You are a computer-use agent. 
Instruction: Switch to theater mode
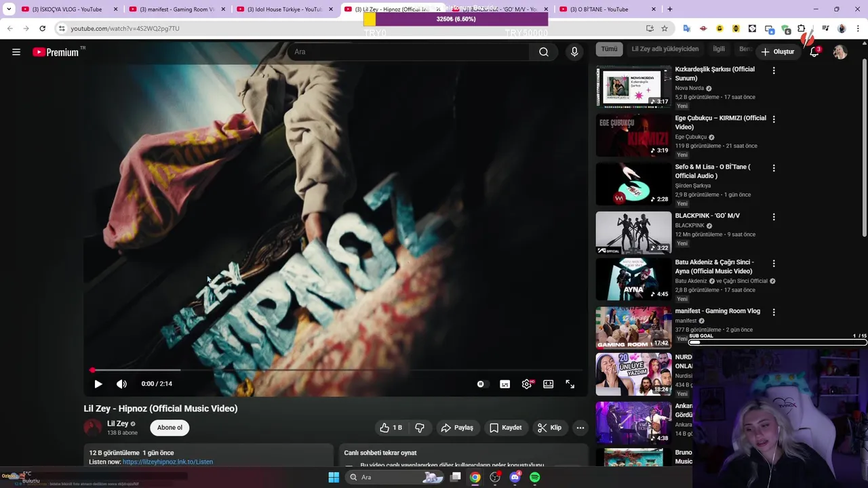[x=548, y=384]
